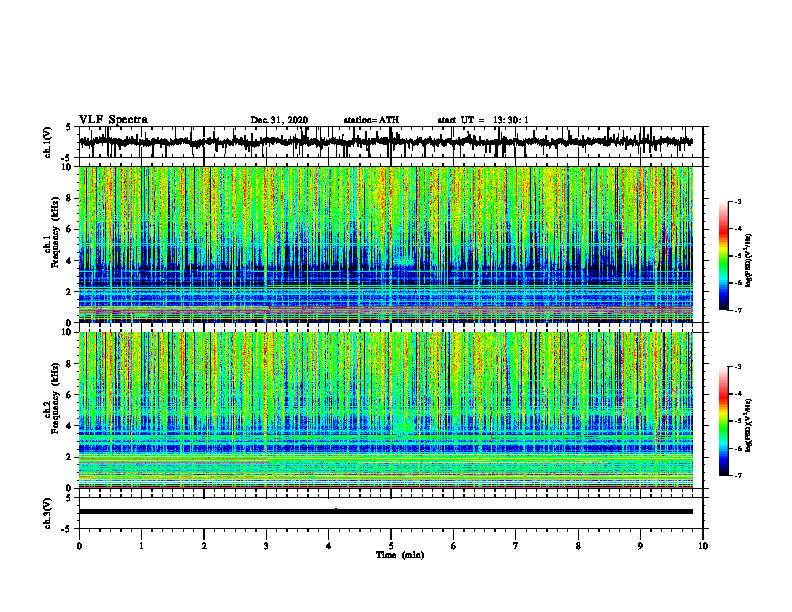Viewport: 792px width, 612px height.
Task: Click the ch.2 spectrogram plot area
Action: click(x=385, y=410)
